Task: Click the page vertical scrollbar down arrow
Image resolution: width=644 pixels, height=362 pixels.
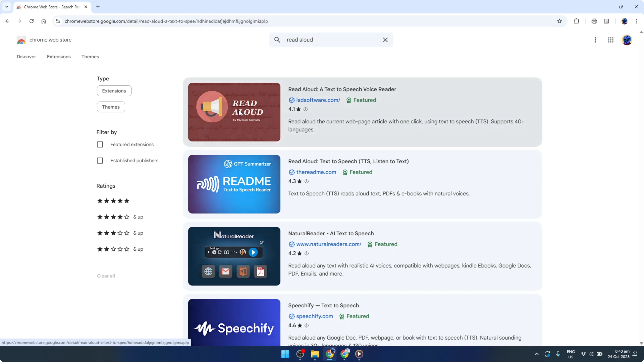Action: coord(641,343)
